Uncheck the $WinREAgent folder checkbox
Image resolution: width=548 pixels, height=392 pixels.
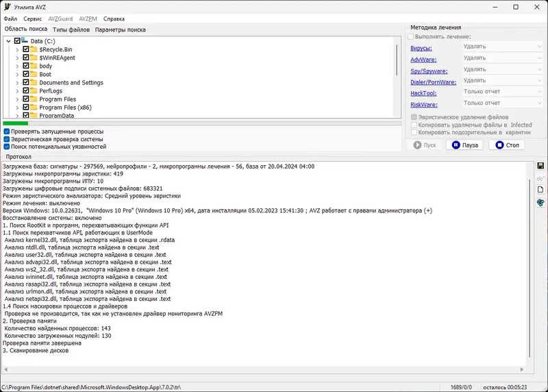(x=26, y=58)
